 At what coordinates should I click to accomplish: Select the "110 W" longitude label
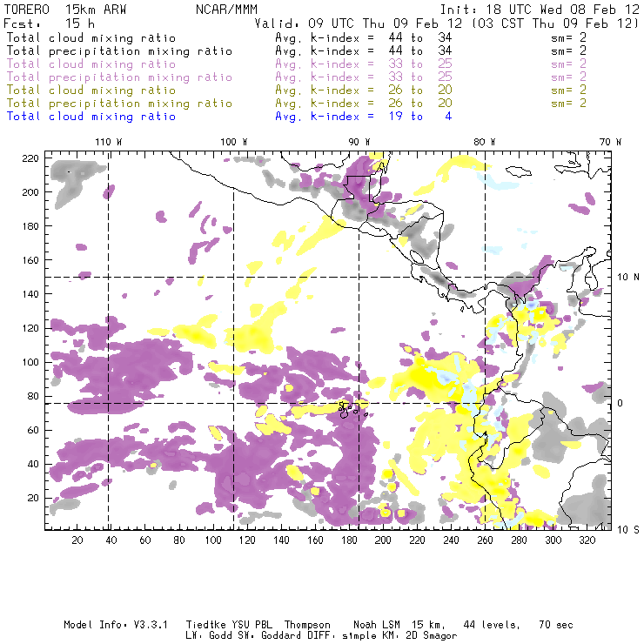[x=109, y=142]
